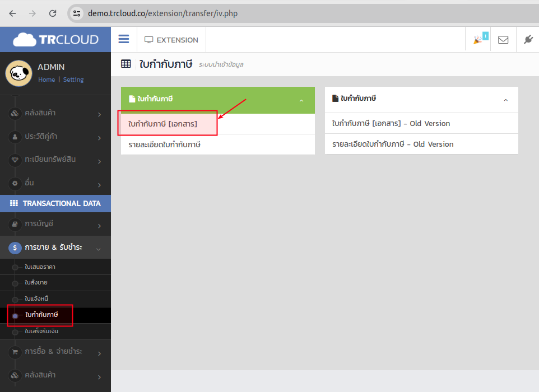Open ประวัติคู่ค้า menu label
Viewport: 539px width, 392px height.
(x=41, y=137)
